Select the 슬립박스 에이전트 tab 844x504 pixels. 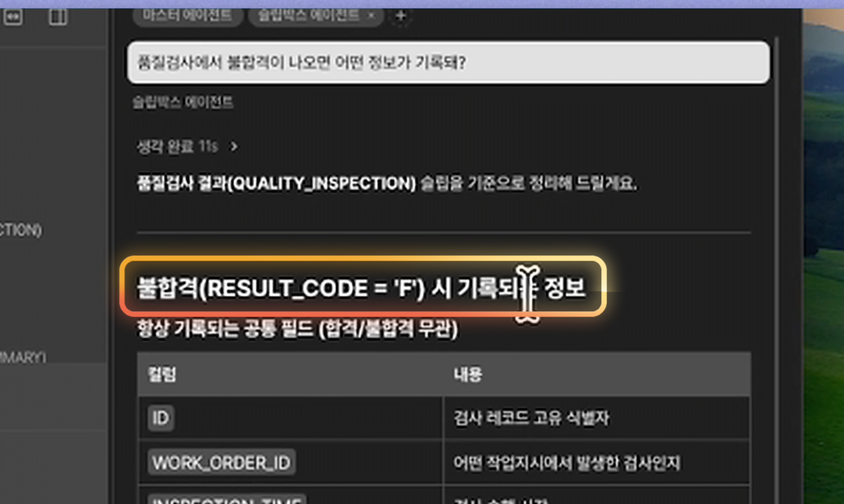pyautogui.click(x=308, y=16)
